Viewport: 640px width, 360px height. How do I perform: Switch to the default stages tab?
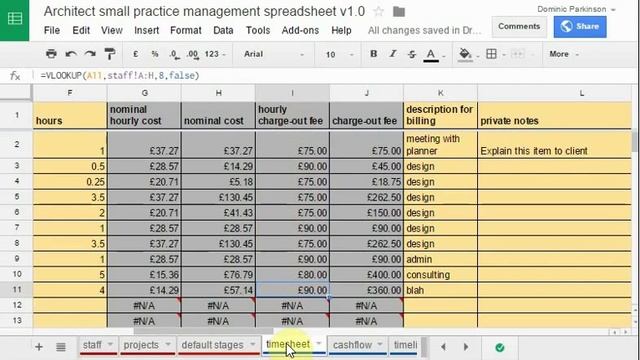212,345
